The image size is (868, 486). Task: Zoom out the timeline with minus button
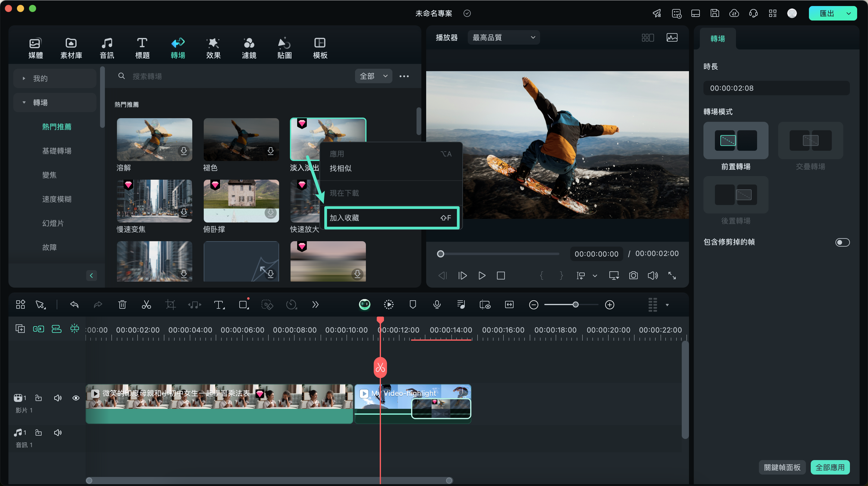(x=533, y=305)
